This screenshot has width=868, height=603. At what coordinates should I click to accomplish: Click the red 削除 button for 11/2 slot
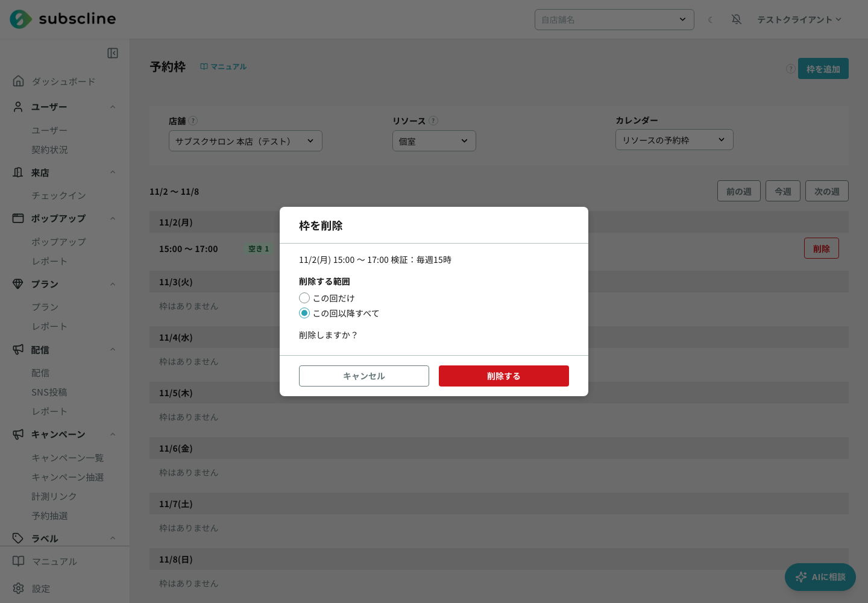(x=822, y=248)
